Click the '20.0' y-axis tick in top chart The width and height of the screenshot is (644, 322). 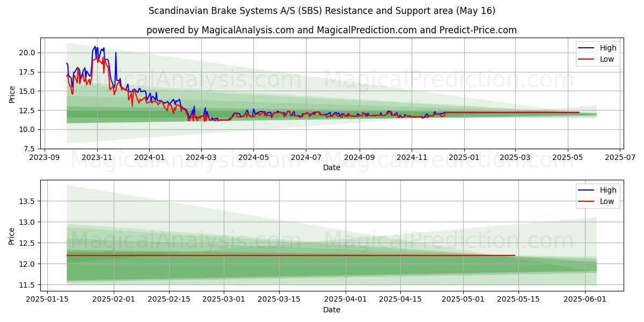pos(28,53)
